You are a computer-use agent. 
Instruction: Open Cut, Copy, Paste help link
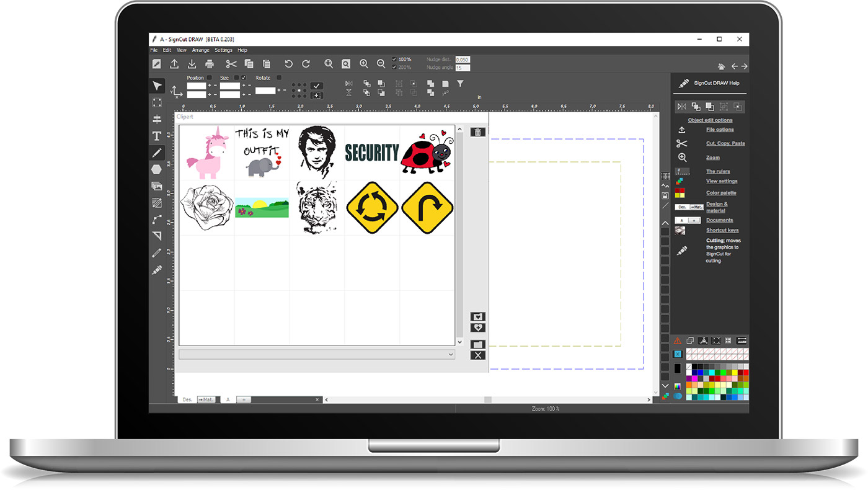click(x=725, y=143)
